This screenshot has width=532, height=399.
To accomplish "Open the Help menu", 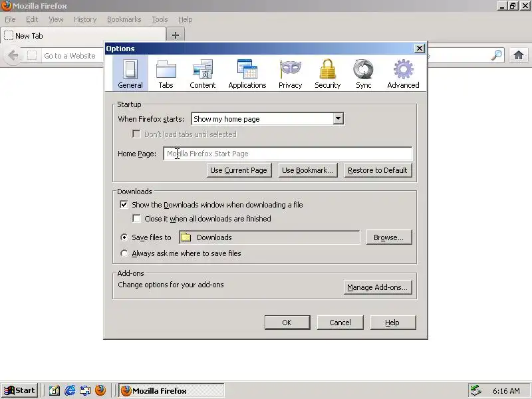I will pyautogui.click(x=186, y=19).
